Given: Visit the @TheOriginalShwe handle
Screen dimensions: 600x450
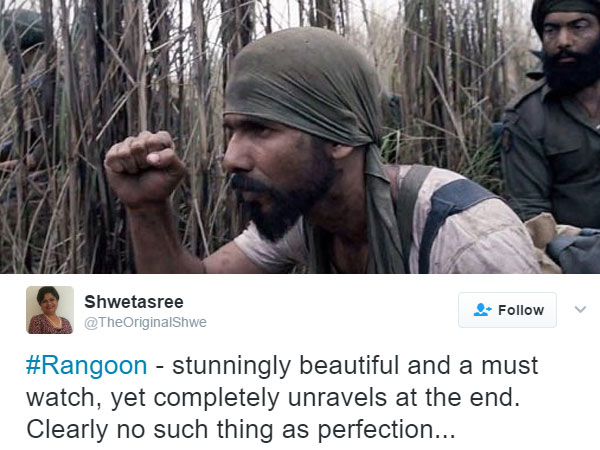Looking at the screenshot, I should [145, 322].
